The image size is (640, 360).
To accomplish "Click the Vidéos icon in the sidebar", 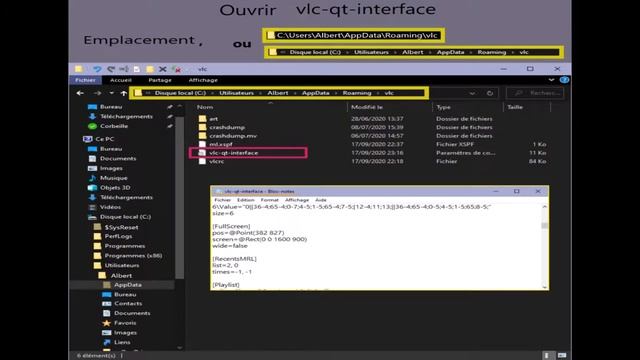I will [x=92, y=207].
